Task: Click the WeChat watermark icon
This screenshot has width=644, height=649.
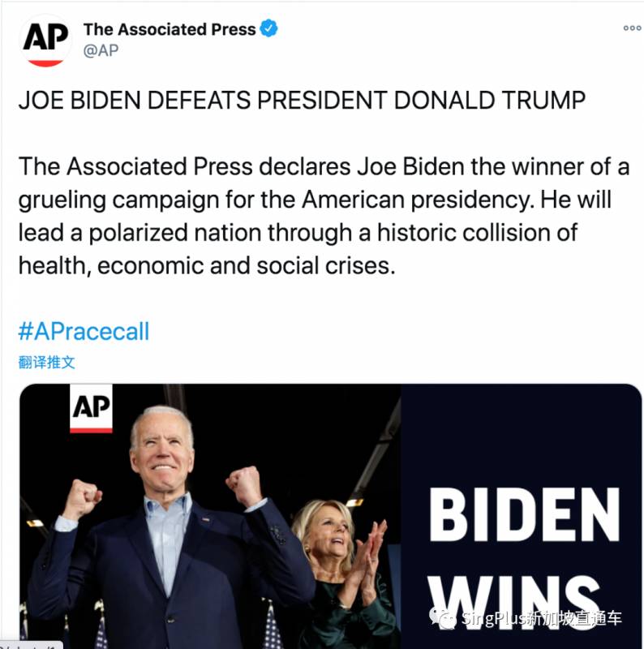Action: (444, 619)
